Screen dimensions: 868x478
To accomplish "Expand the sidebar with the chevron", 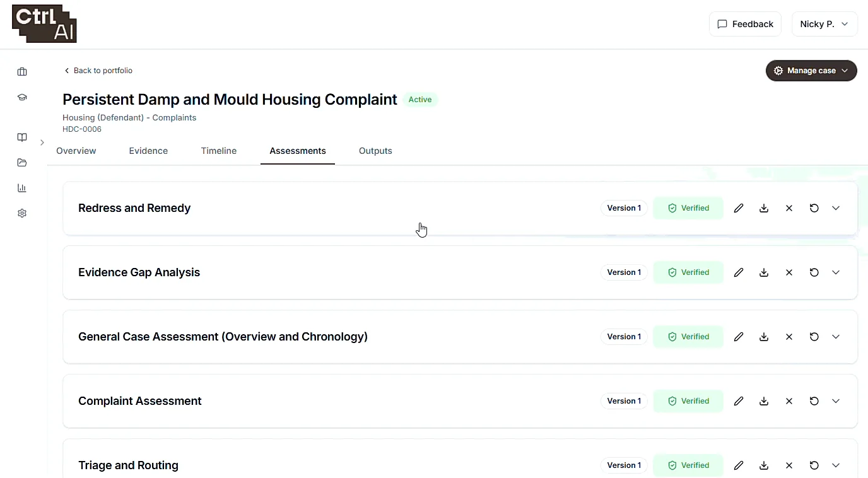I will 42,143.
